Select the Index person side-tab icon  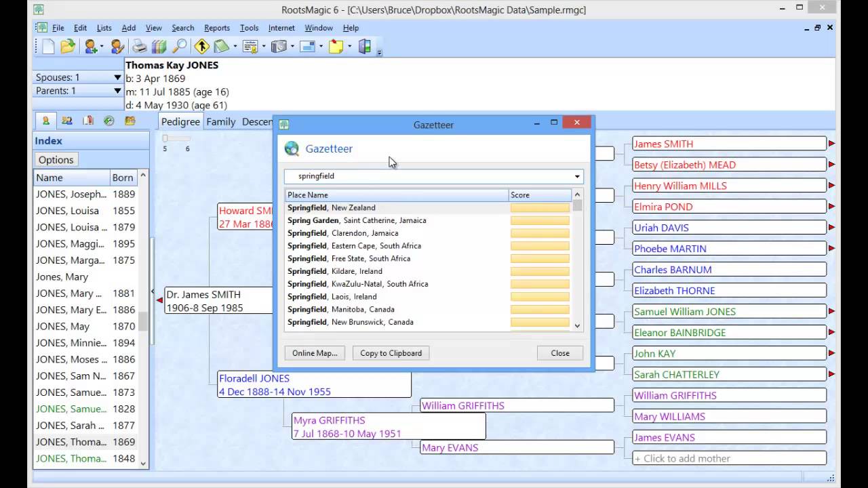point(45,121)
